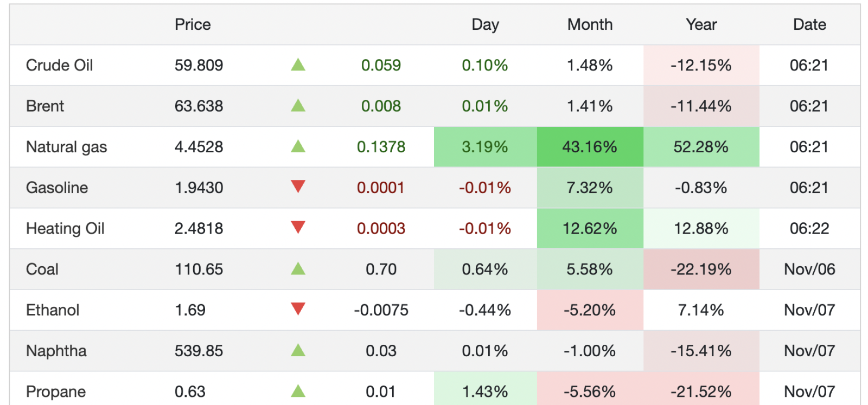Screen dimensions: 868x405
Task: Click the green up arrow for Coal
Action: (298, 269)
